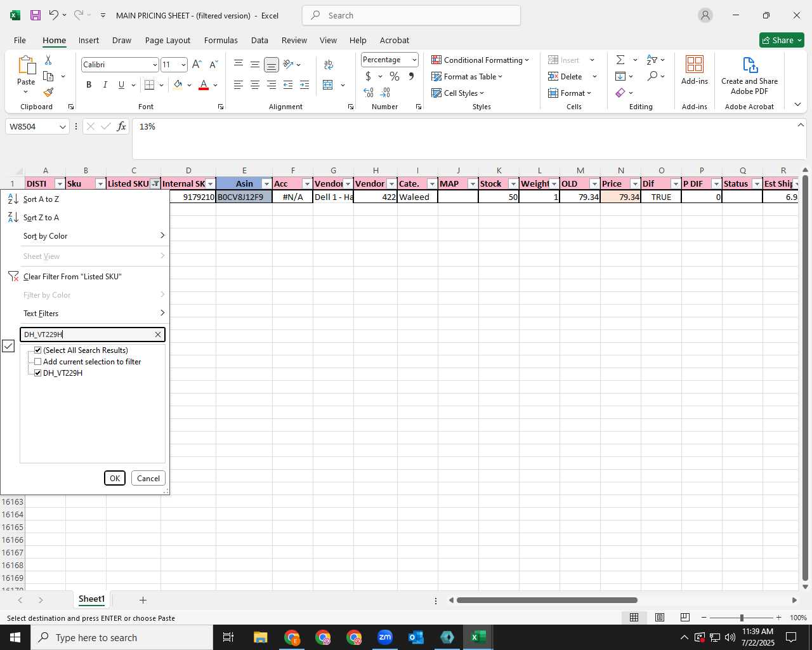Open Sort by Color submenu

coord(85,236)
